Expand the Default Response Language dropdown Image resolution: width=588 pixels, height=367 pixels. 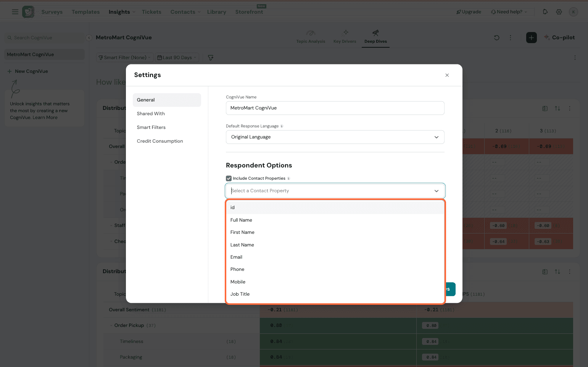[335, 137]
